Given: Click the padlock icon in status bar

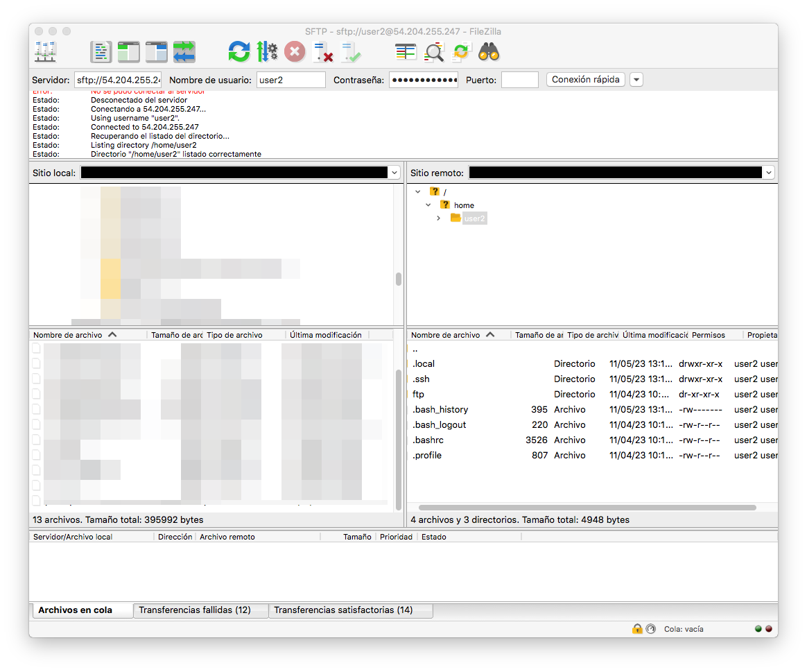Looking at the screenshot, I should [636, 628].
